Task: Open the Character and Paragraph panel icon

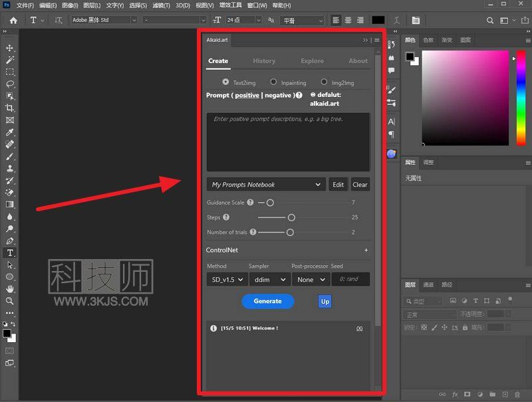Action: coord(416,21)
